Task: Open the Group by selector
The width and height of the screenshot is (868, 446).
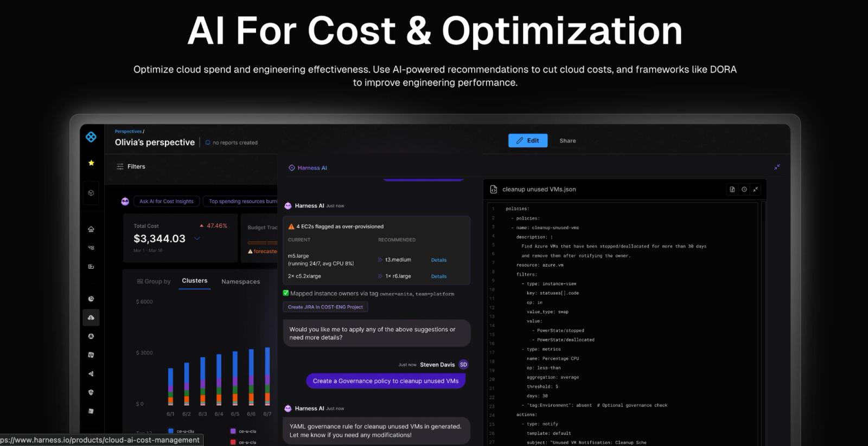Action: coord(154,281)
